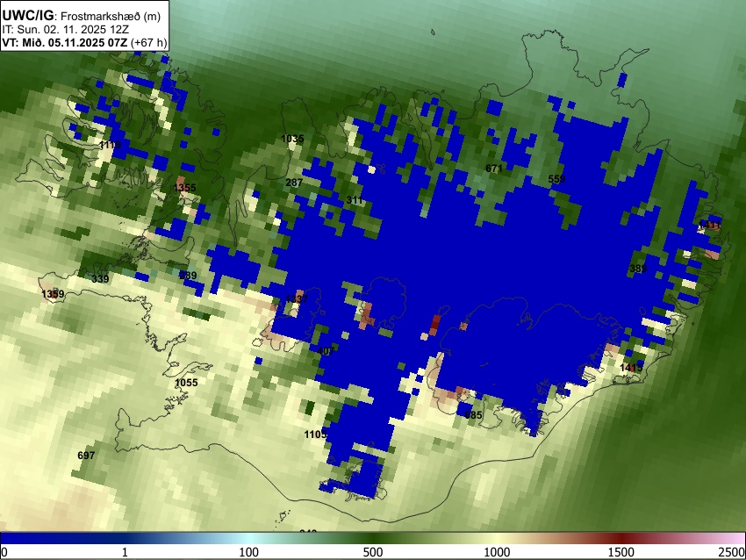Viewport: 746px width, 560px height.
Task: Click the 407 value label on the map
Action: (x=326, y=351)
